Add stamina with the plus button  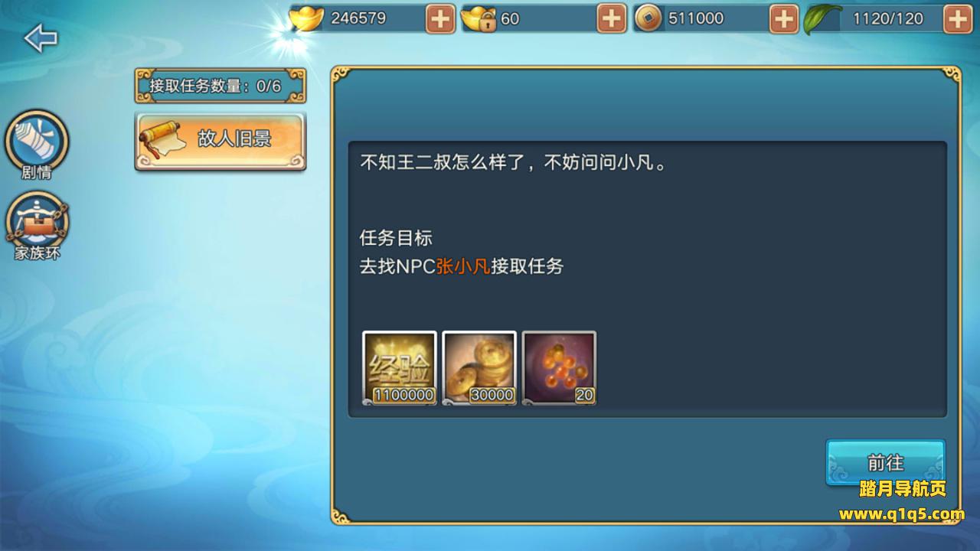tap(958, 18)
